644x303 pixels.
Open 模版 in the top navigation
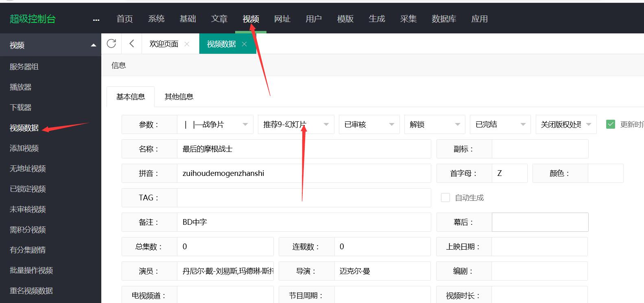click(345, 19)
